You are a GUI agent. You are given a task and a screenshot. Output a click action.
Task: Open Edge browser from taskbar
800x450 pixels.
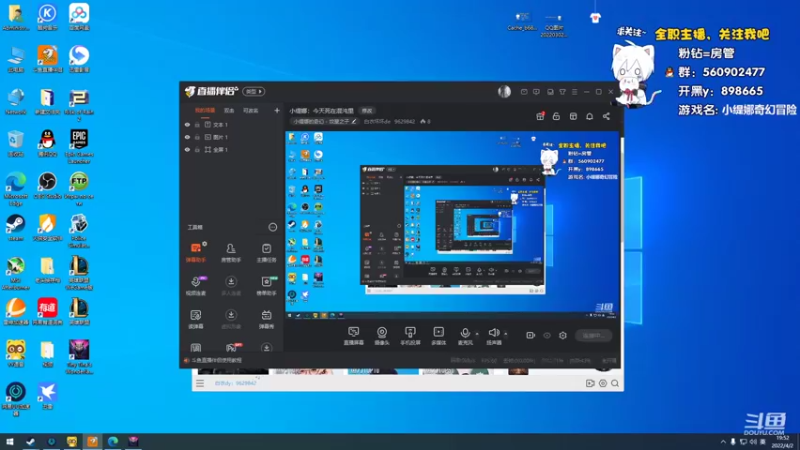pos(113,441)
